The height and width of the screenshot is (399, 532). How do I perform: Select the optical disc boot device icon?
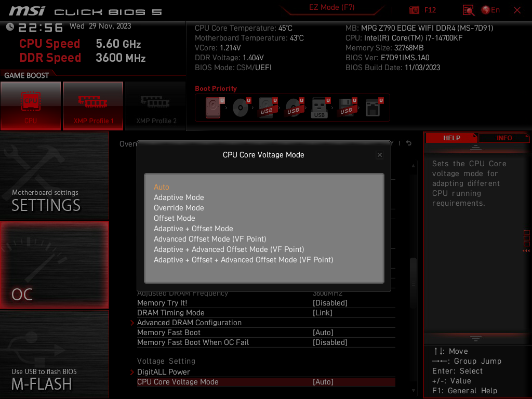(241, 108)
